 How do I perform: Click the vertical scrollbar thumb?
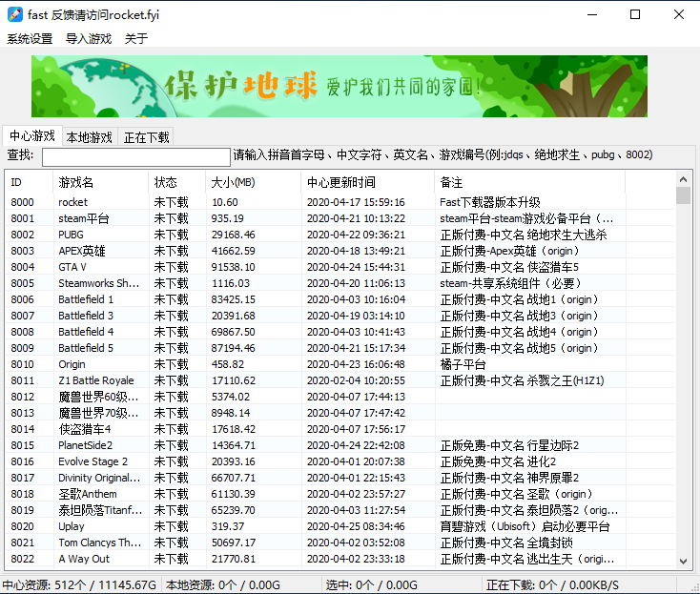(683, 195)
